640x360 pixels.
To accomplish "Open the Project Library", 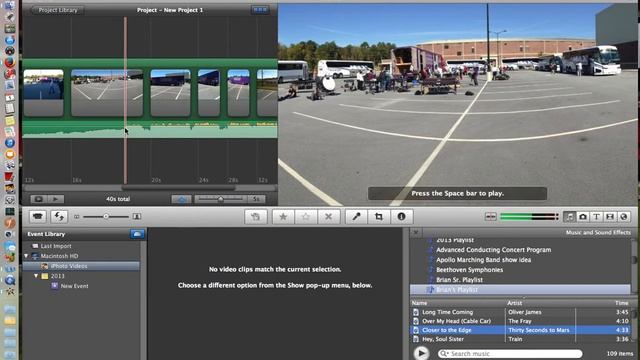I will (58, 10).
